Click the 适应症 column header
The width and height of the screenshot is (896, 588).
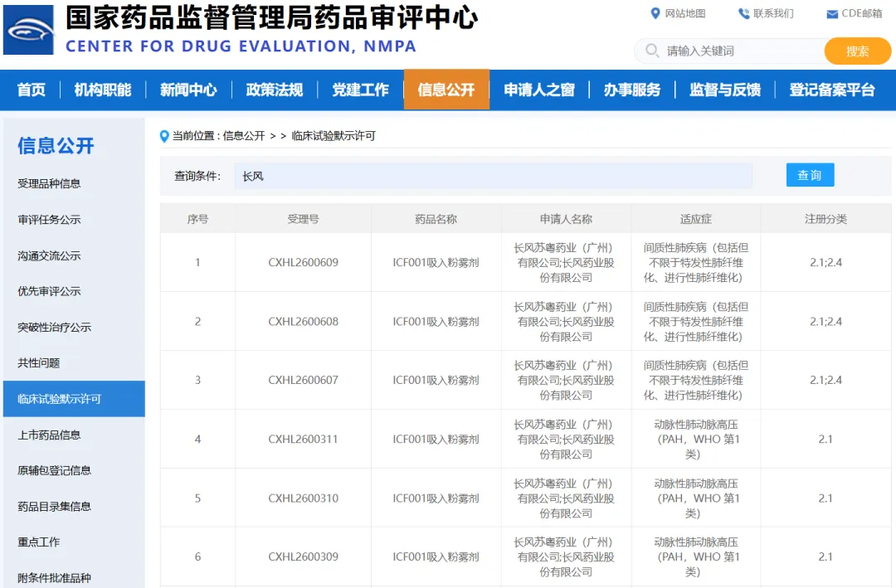(696, 219)
